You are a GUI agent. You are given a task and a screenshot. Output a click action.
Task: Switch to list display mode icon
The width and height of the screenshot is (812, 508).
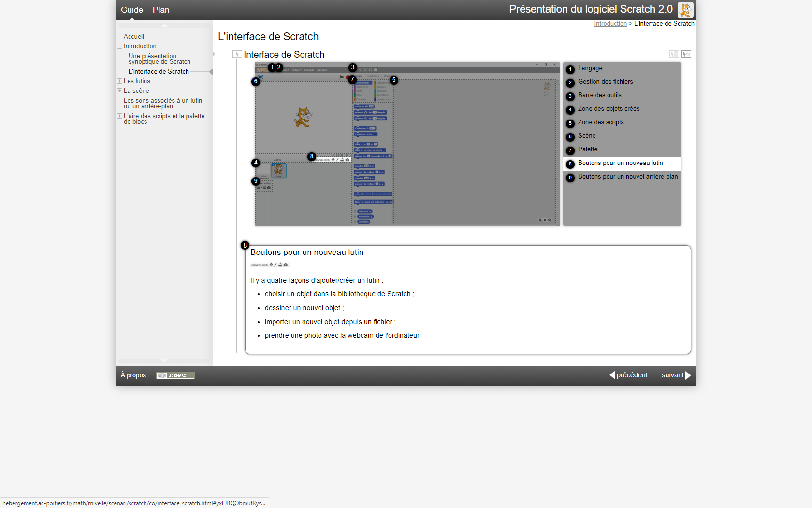click(x=674, y=54)
